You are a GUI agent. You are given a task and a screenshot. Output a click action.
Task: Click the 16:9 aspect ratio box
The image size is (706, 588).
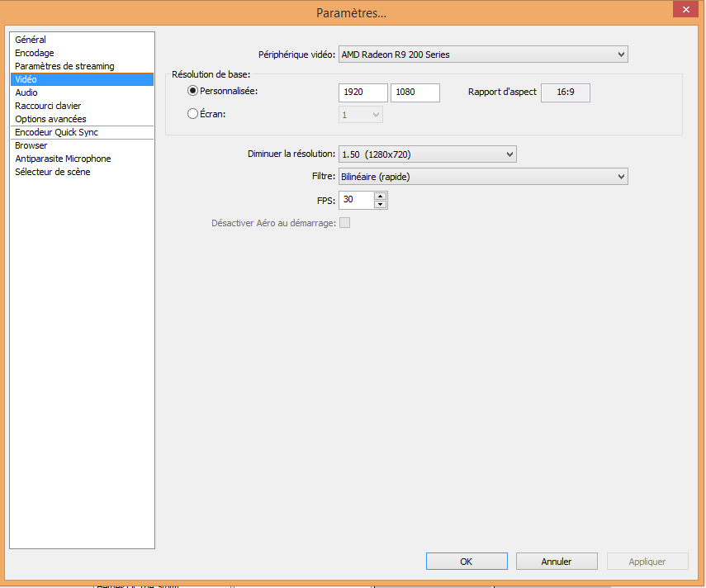point(566,92)
